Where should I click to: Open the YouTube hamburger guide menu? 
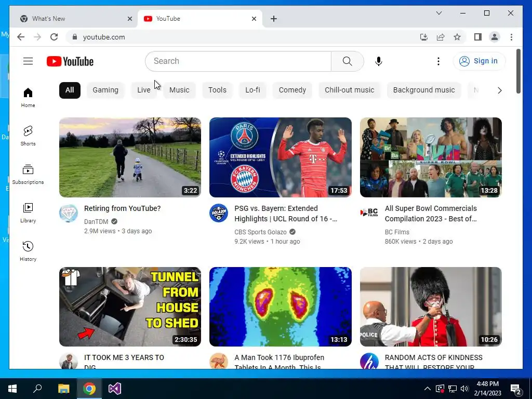point(28,61)
